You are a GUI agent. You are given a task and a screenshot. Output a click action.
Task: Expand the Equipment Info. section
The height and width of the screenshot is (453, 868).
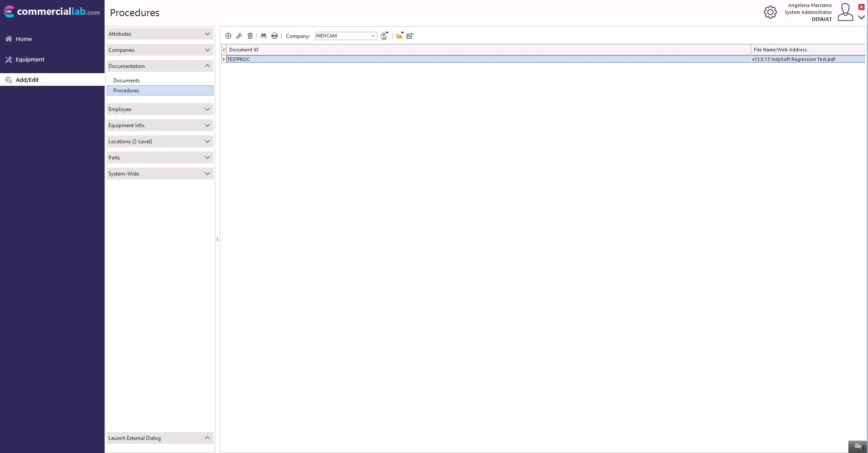click(160, 125)
